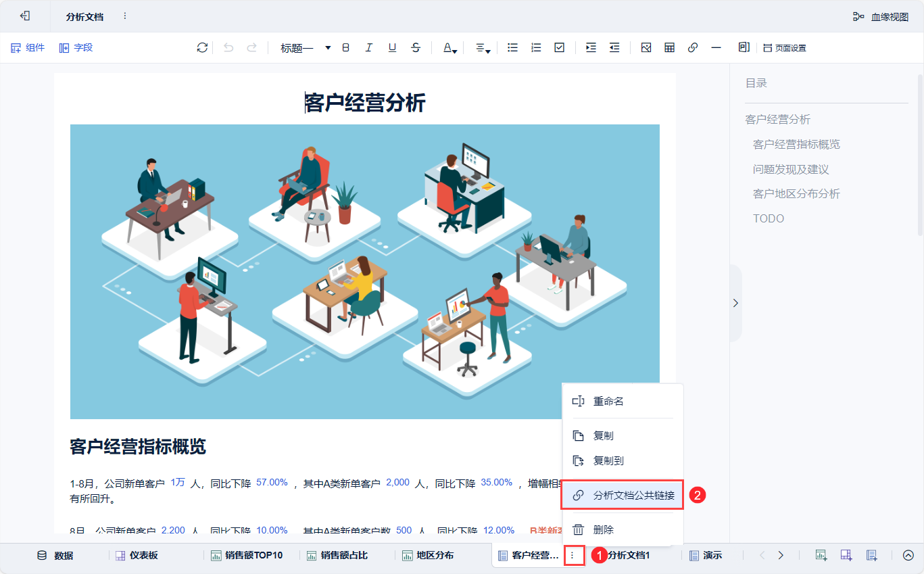This screenshot has width=924, height=574.
Task: Click the 目录 panel heading
Action: click(756, 83)
